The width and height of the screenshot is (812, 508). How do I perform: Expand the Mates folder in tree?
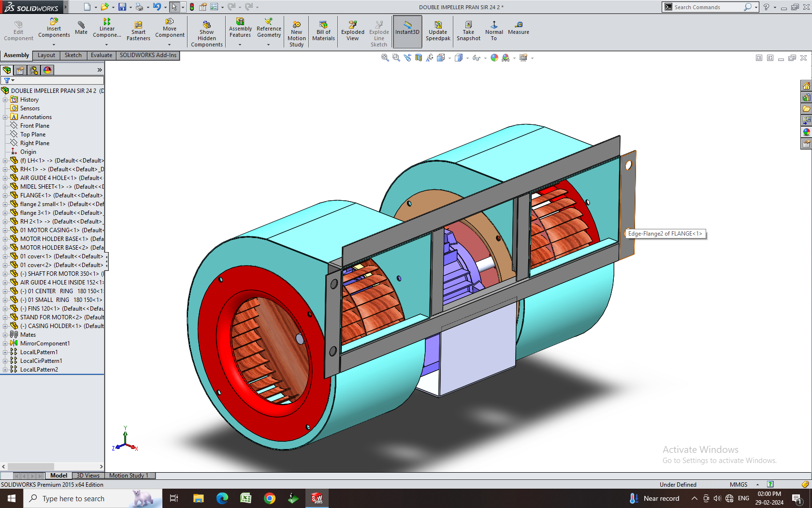(5, 335)
